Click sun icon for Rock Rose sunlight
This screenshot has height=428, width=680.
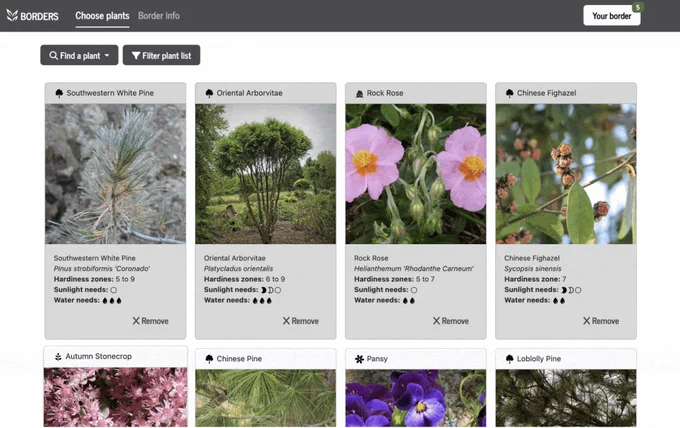click(x=414, y=290)
